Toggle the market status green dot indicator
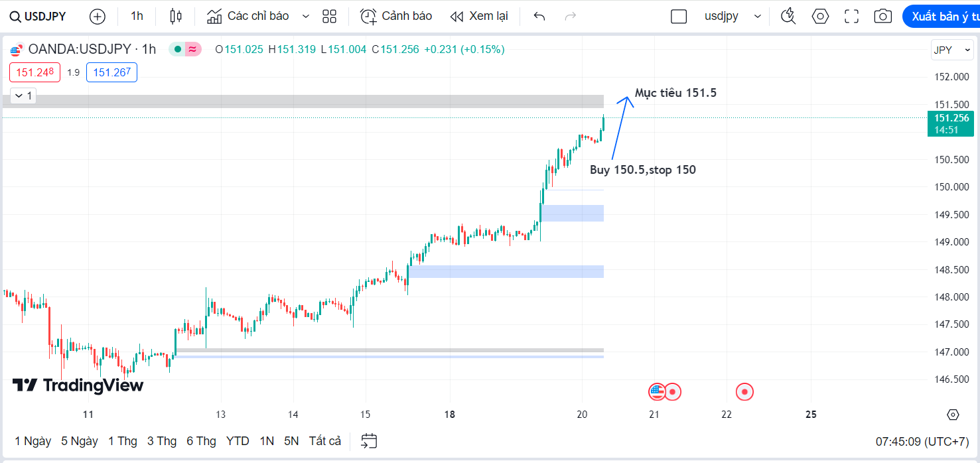The width and height of the screenshot is (980, 463). point(177,49)
